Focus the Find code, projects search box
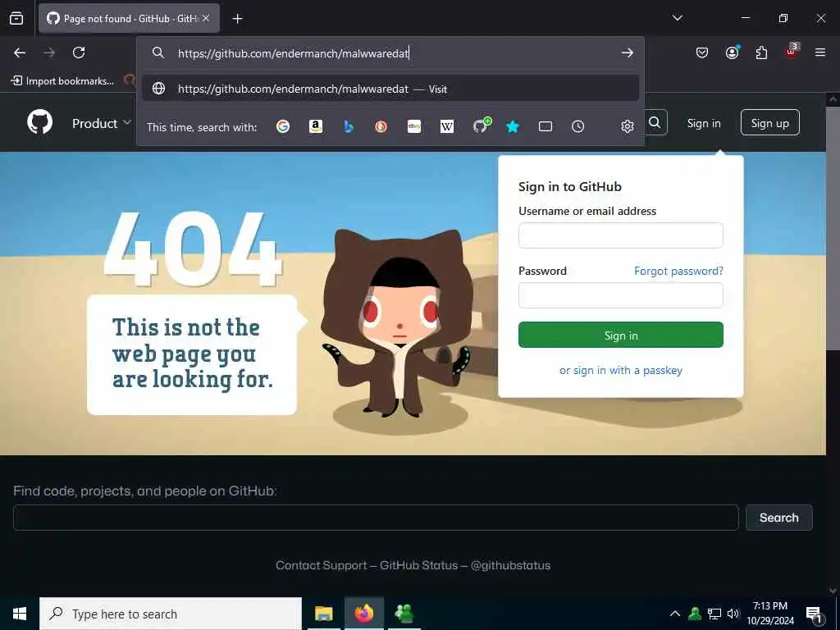This screenshot has height=630, width=840. 376,518
